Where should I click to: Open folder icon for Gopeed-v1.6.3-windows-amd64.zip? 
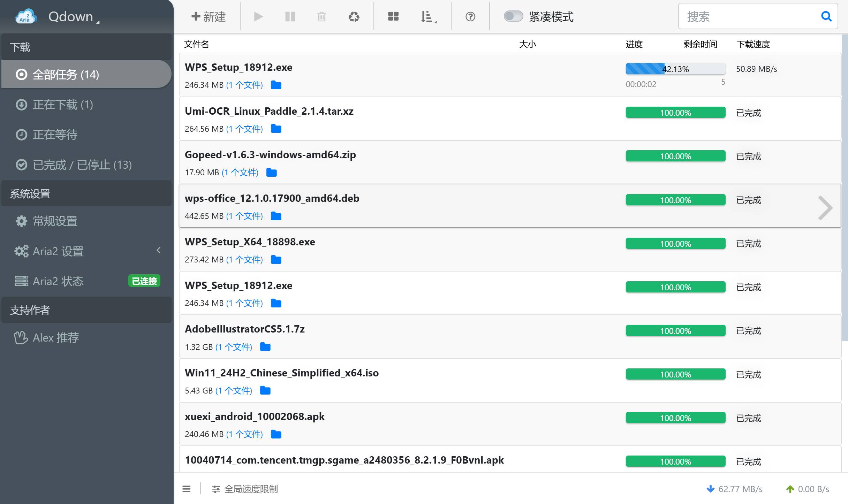pos(272,172)
